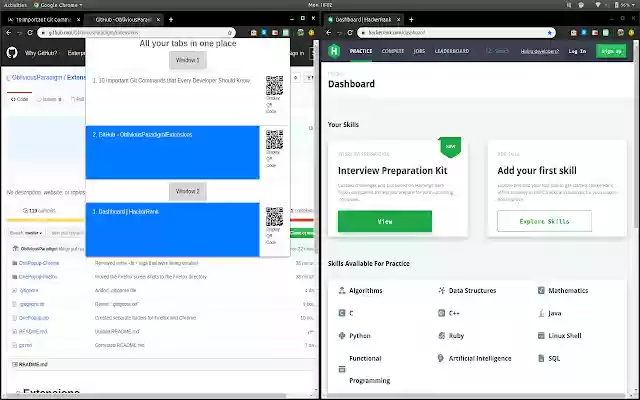
Task: Select '10 Important Git Commands' popup entry
Action: (x=172, y=99)
